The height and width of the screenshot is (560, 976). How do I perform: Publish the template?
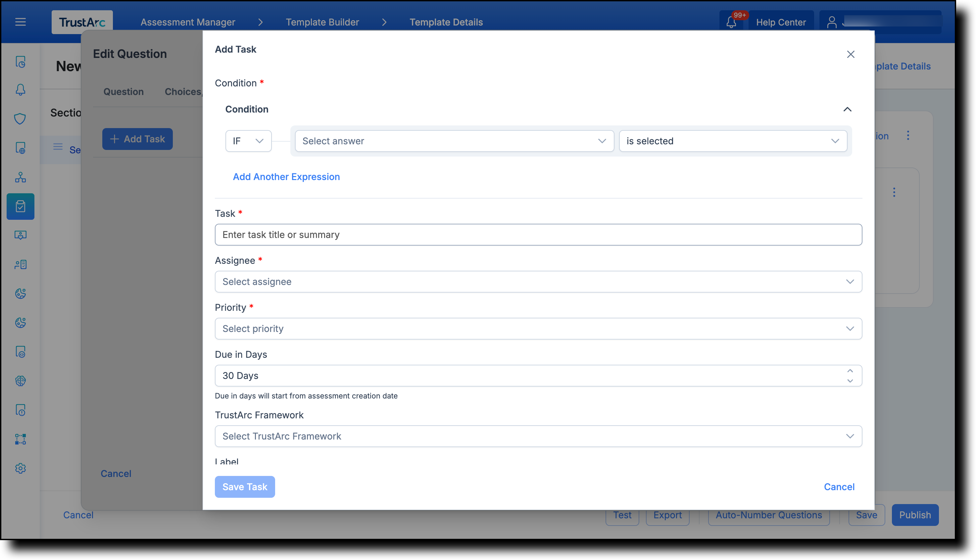pos(915,515)
